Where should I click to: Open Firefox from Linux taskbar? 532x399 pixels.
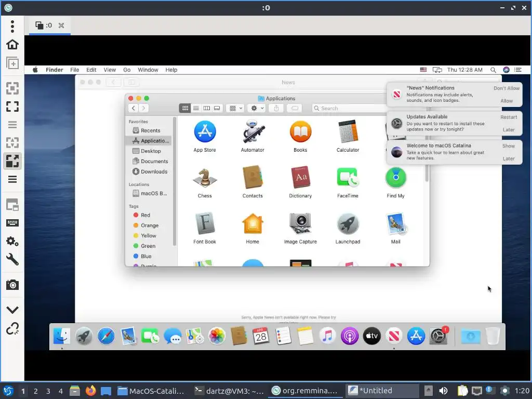coord(90,391)
